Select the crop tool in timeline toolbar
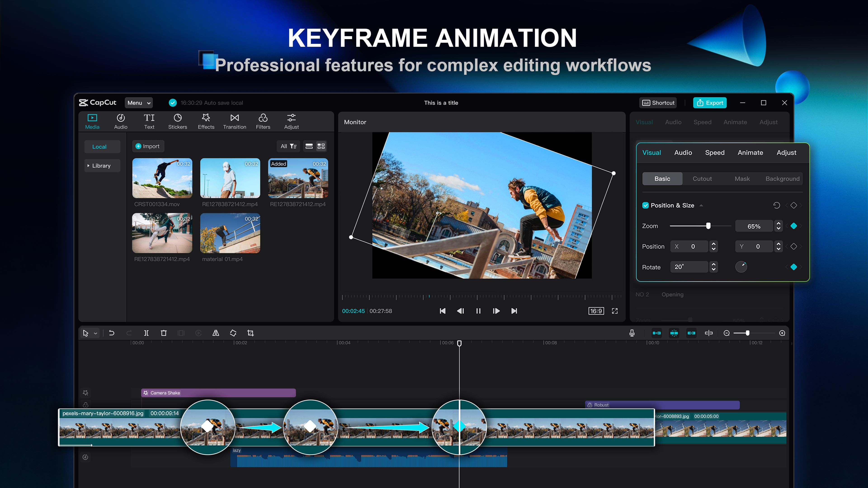Screen dimensions: 868x488 coord(250,333)
